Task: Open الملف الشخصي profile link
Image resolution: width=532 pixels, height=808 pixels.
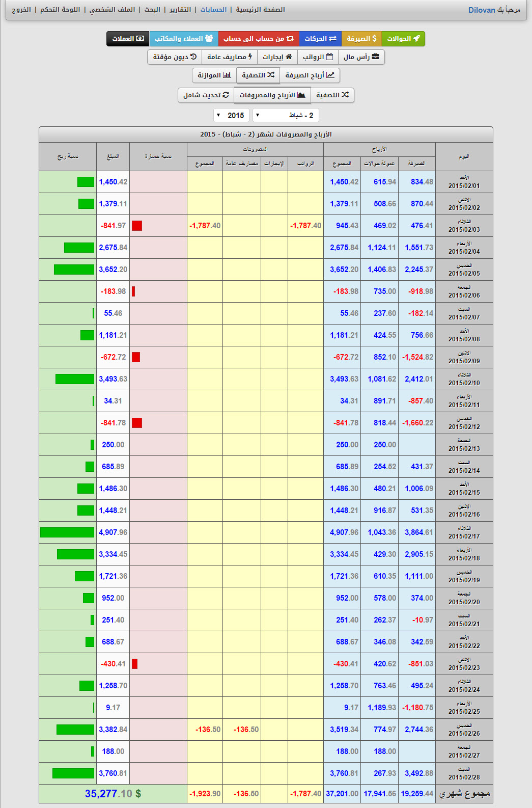Action: (x=112, y=10)
